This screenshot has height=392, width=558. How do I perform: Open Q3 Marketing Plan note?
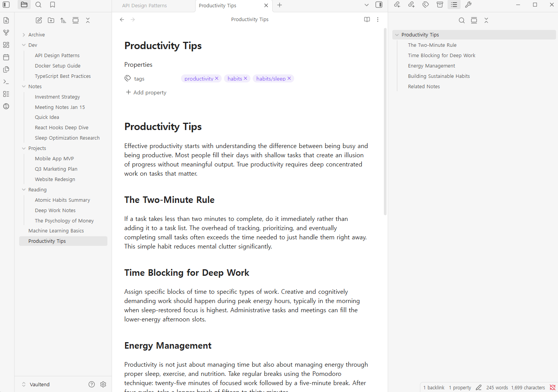point(56,169)
